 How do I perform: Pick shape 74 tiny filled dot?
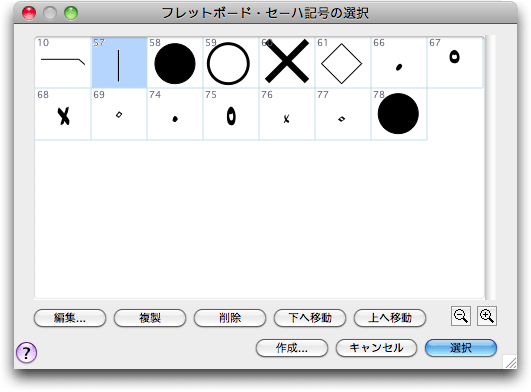coord(175,114)
